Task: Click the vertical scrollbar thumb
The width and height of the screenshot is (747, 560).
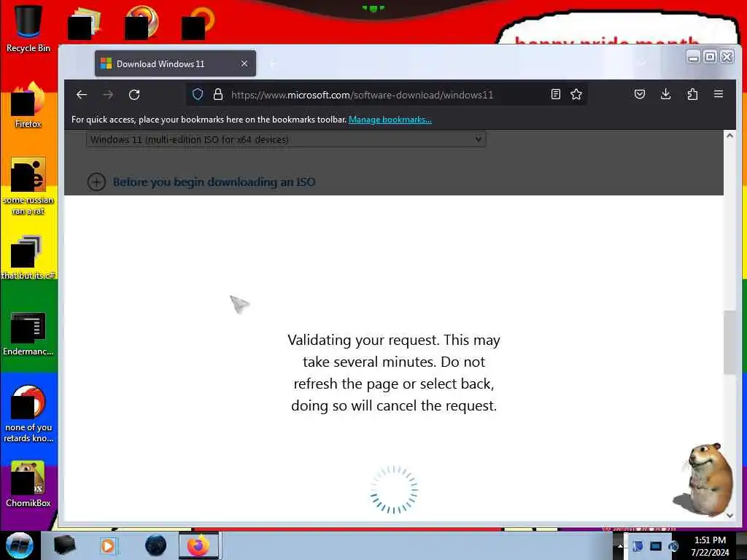Action: pyautogui.click(x=729, y=343)
